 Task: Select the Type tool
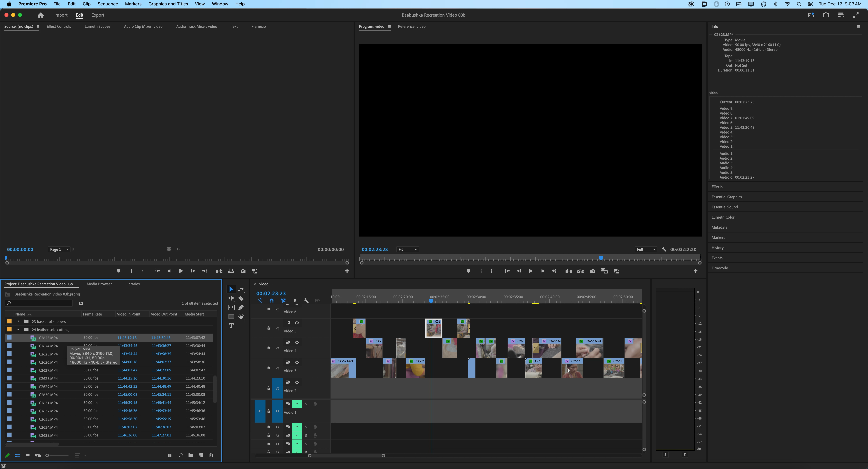coord(231,326)
